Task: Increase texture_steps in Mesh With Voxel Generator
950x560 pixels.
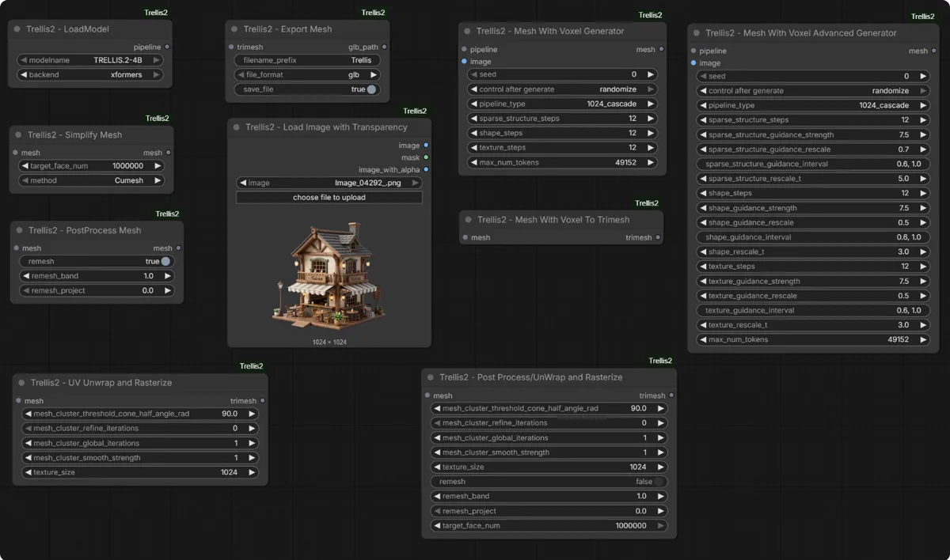Action: (x=651, y=148)
